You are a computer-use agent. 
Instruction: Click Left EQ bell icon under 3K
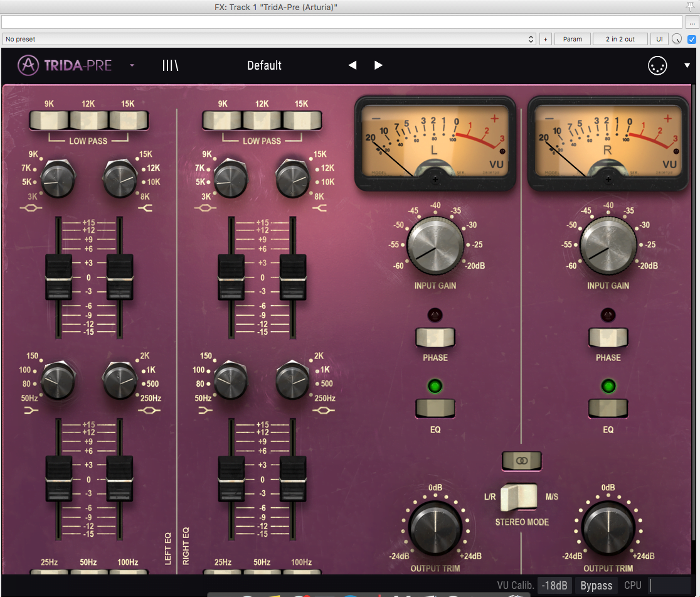click(x=31, y=208)
